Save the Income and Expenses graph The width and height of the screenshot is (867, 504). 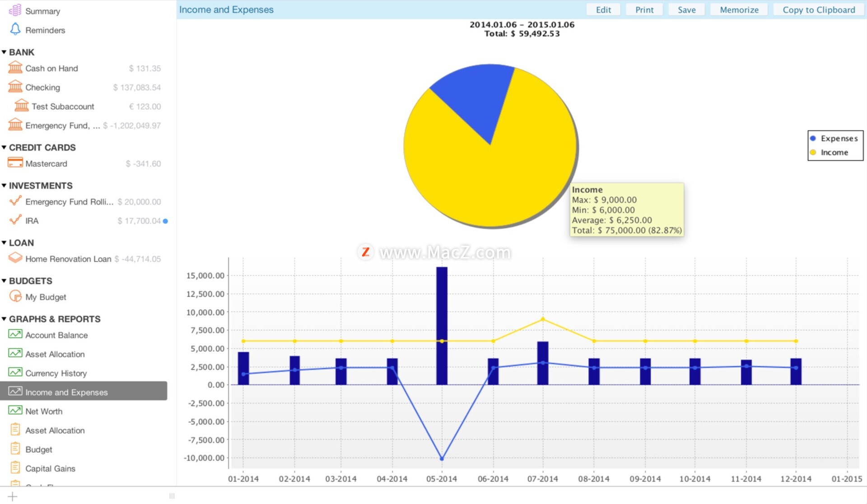(686, 9)
